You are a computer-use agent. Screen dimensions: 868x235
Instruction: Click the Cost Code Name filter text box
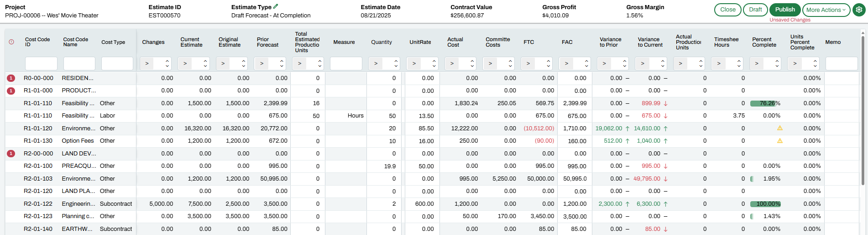[x=79, y=64]
